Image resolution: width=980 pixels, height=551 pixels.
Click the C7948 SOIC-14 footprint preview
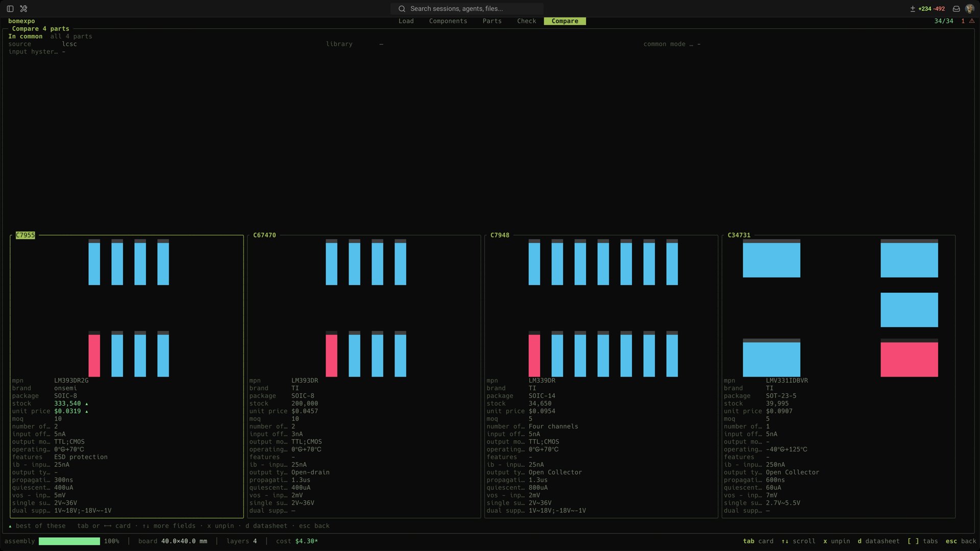603,308
